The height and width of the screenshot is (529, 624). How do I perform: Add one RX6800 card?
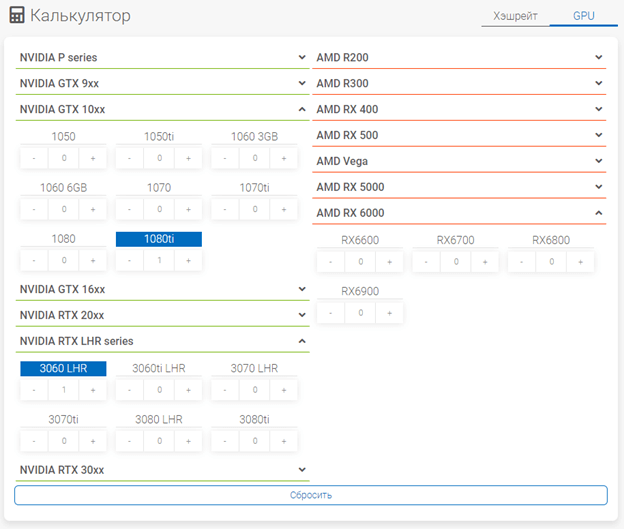point(581,262)
